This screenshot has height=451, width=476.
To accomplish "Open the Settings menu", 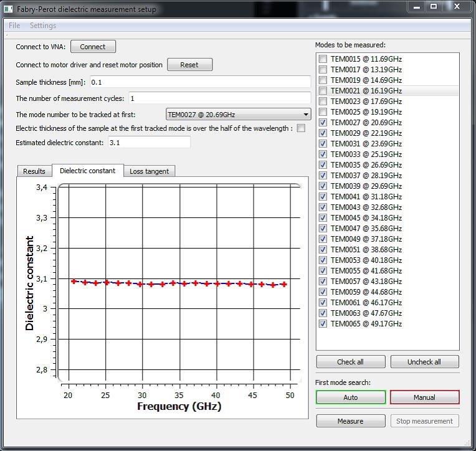I will 43,26.
